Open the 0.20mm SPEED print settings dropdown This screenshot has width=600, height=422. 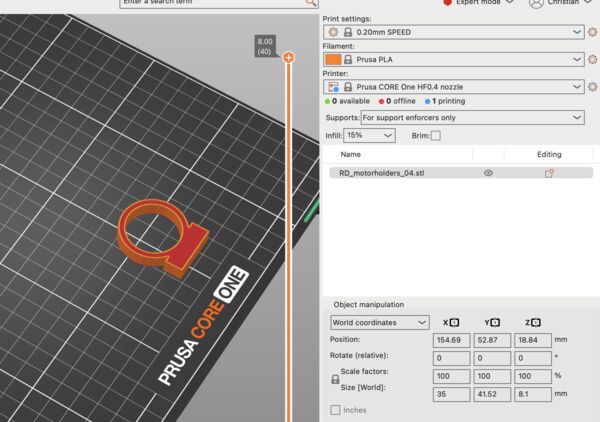454,32
